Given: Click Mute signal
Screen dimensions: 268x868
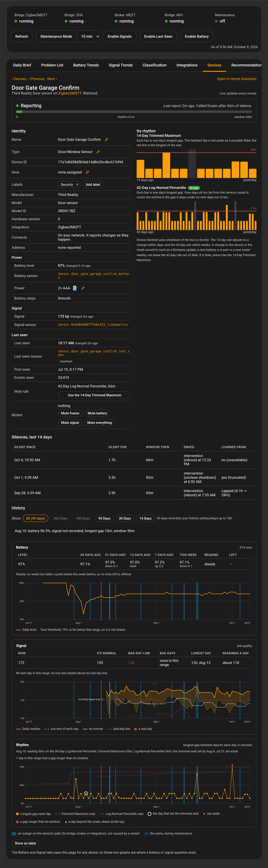Looking at the screenshot, I should tap(70, 422).
